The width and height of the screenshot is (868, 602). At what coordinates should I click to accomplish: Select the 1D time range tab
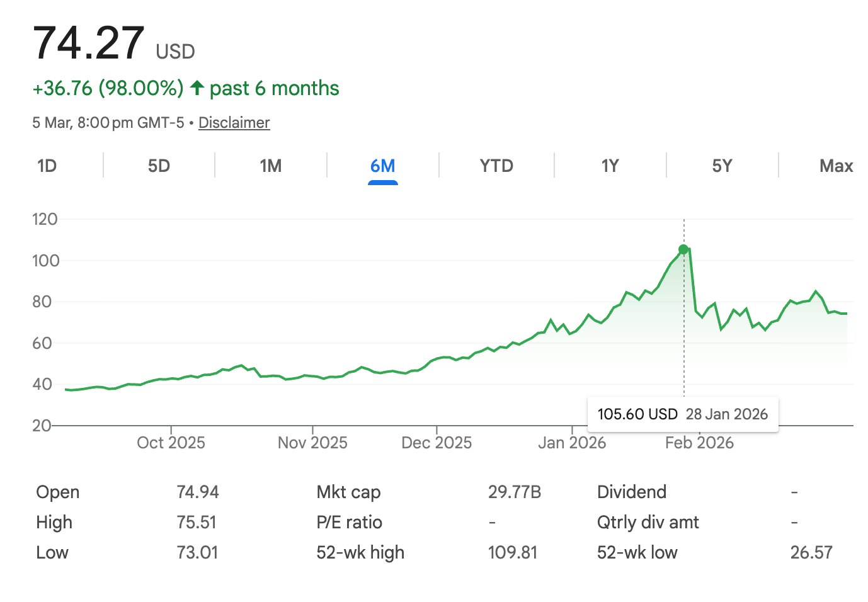(x=47, y=166)
